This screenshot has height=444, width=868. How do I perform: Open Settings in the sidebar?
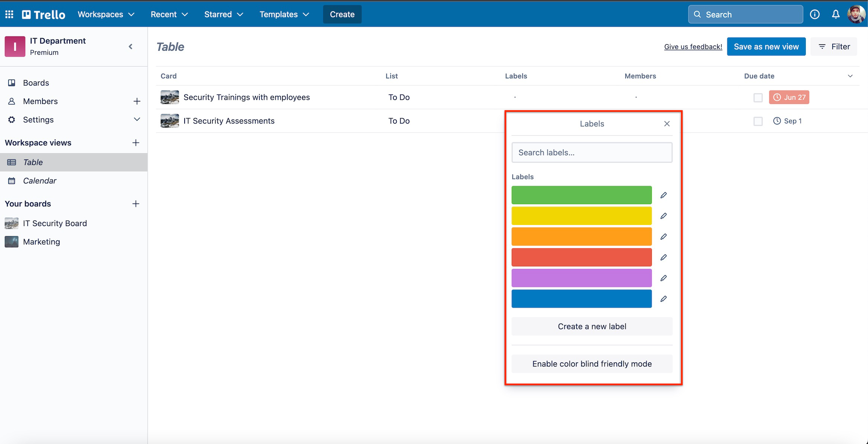[38, 120]
